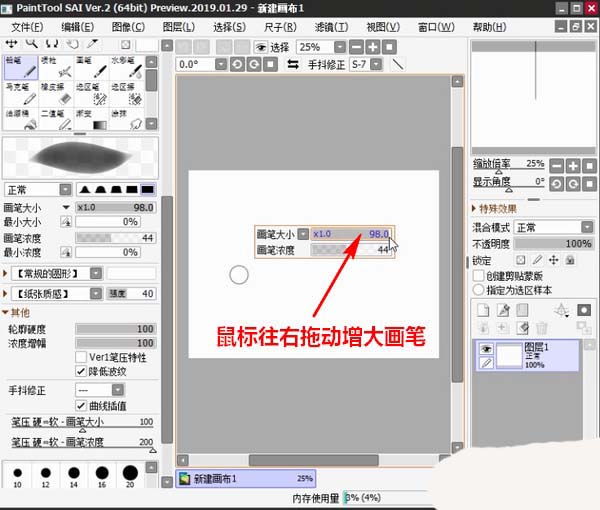Toggle lock transparent pixels icon
The width and height of the screenshot is (600, 510).
click(x=520, y=260)
